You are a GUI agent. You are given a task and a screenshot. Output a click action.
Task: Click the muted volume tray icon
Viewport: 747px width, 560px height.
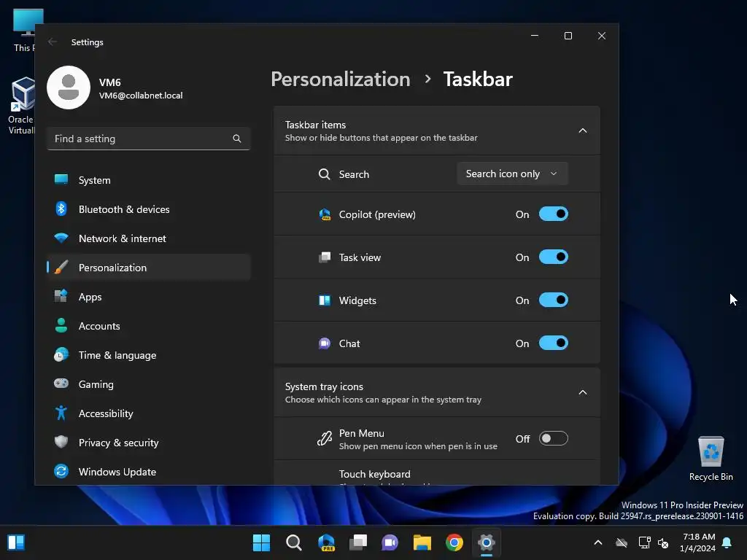tap(662, 542)
